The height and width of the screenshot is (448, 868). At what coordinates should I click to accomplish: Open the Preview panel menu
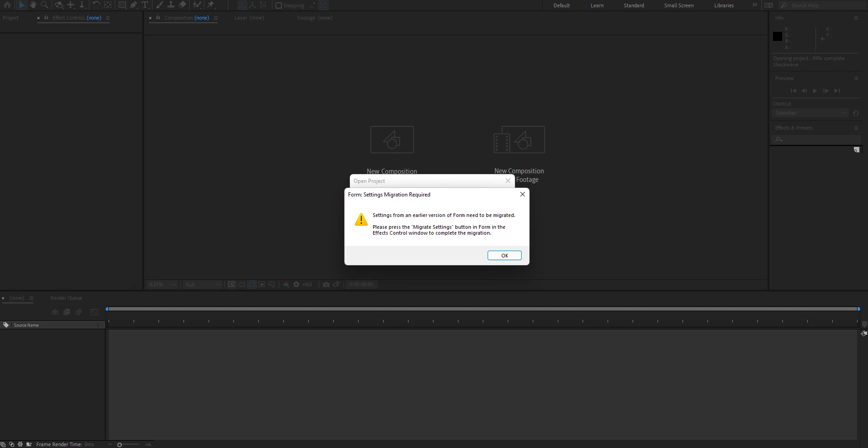(856, 79)
